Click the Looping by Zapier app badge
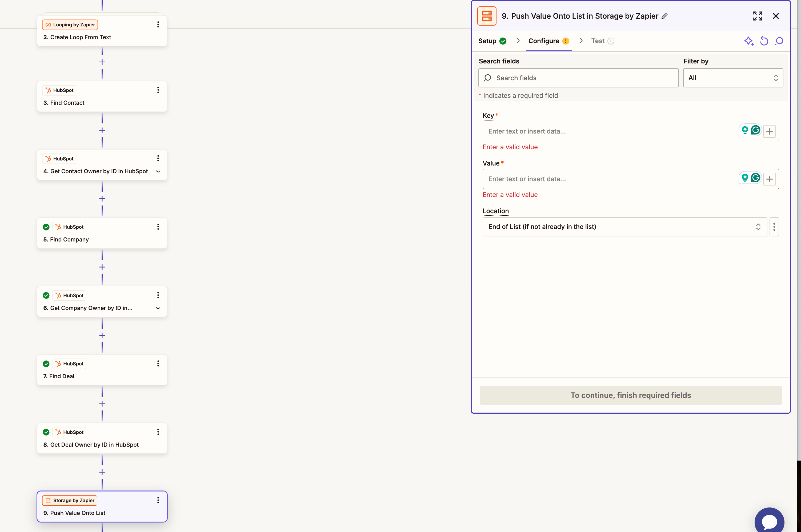The width and height of the screenshot is (801, 532). pos(70,25)
